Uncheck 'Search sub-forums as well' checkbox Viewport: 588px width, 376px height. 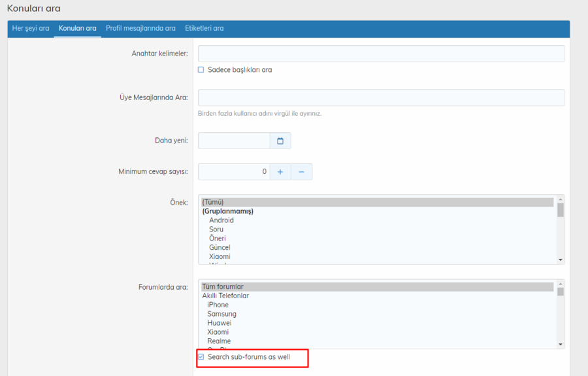click(x=201, y=357)
